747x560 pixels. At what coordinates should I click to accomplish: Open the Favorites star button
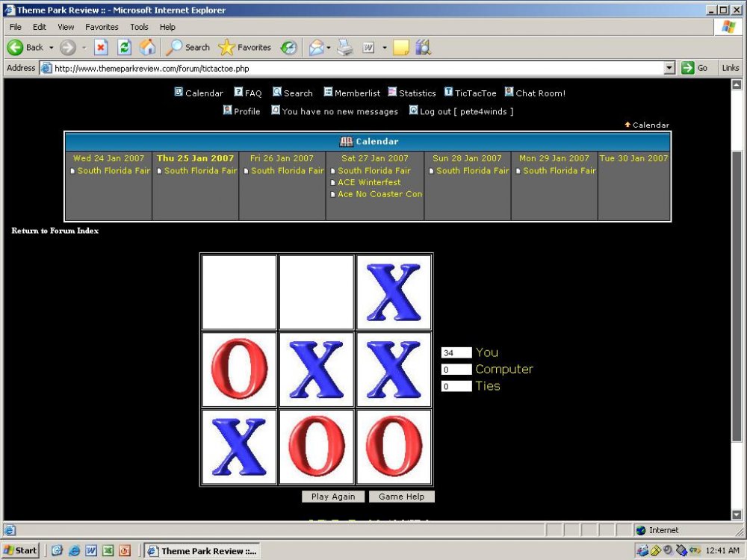(245, 47)
